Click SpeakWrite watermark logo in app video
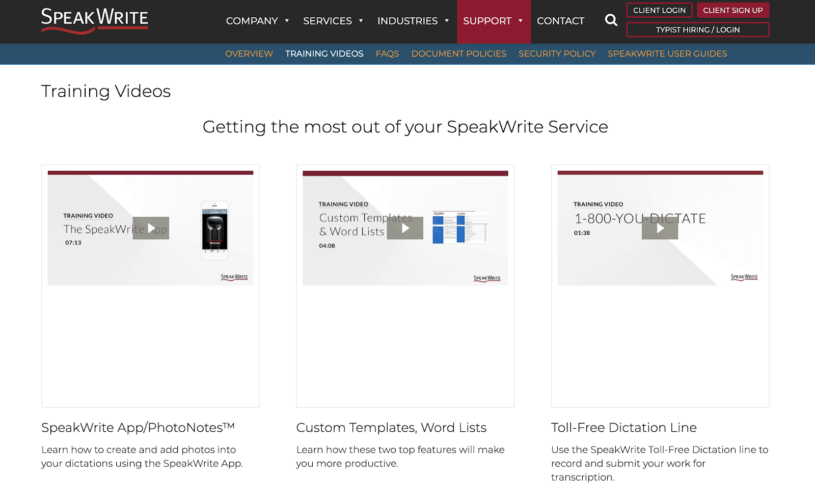 tap(234, 277)
